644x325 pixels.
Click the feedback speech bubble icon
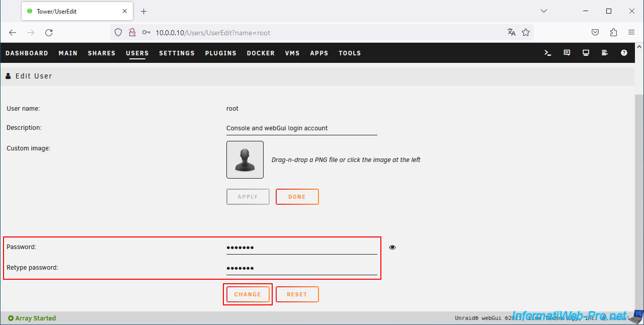(x=567, y=53)
